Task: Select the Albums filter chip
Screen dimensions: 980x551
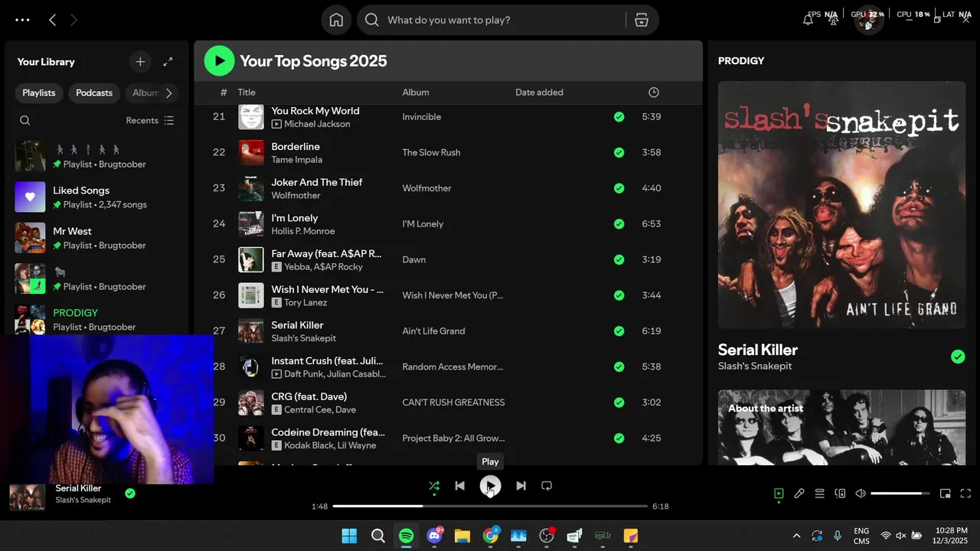Action: [x=145, y=93]
